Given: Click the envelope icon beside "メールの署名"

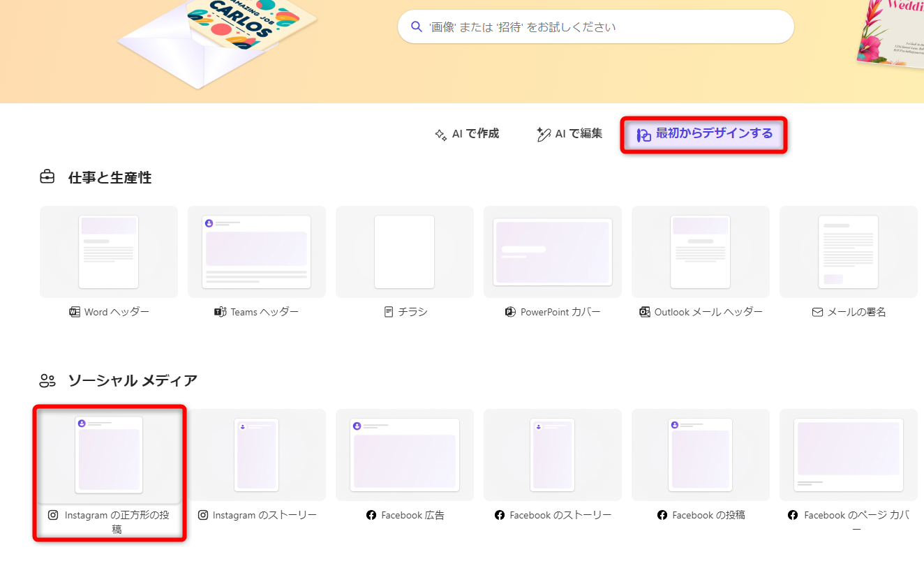Looking at the screenshot, I should tap(817, 312).
